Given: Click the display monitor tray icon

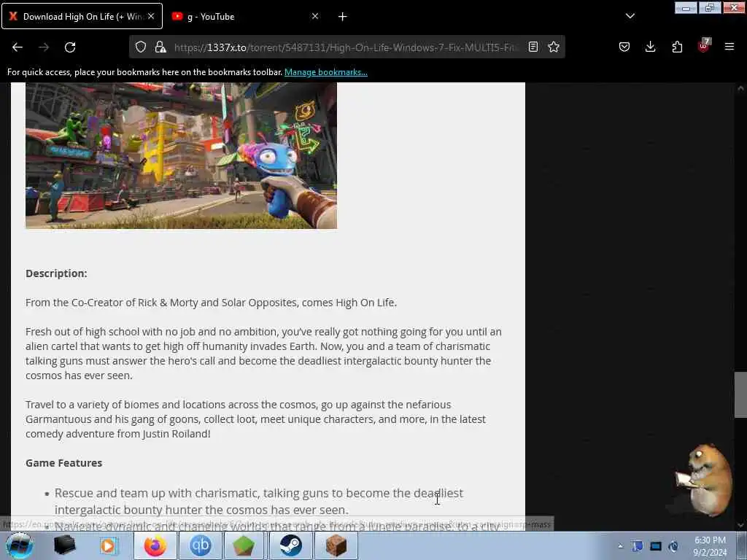Looking at the screenshot, I should (x=656, y=546).
